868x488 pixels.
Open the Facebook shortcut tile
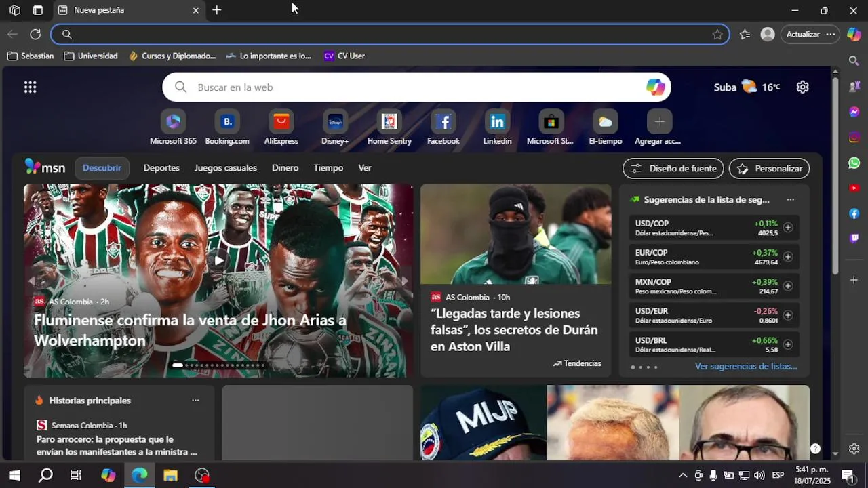(x=443, y=127)
